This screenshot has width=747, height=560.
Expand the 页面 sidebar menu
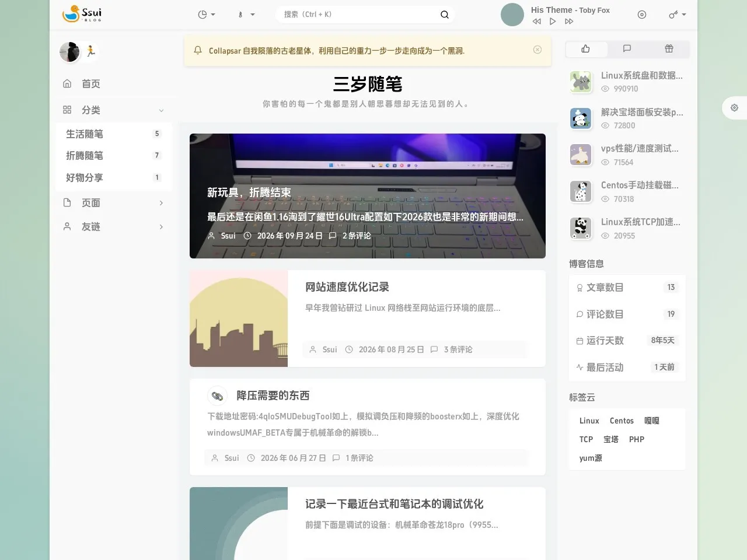tap(114, 203)
